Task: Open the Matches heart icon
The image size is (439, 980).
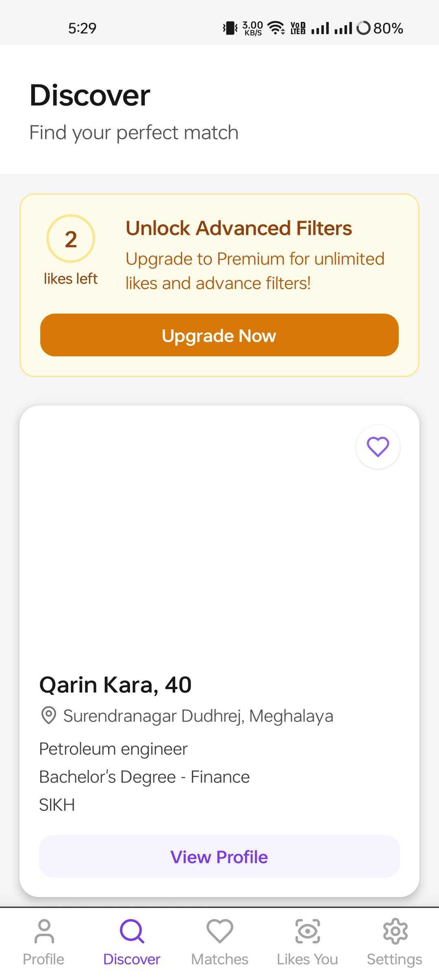Action: pos(219,931)
